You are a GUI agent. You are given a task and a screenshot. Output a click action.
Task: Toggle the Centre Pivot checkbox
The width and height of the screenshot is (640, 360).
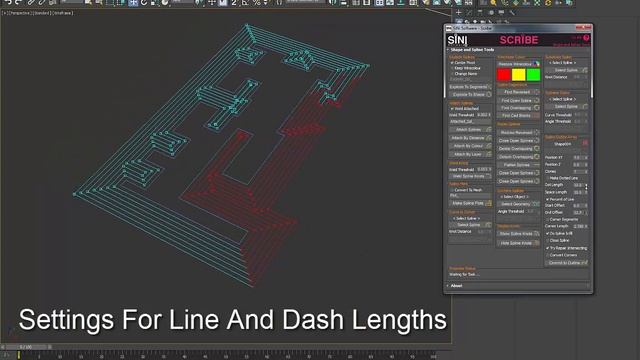[452, 63]
